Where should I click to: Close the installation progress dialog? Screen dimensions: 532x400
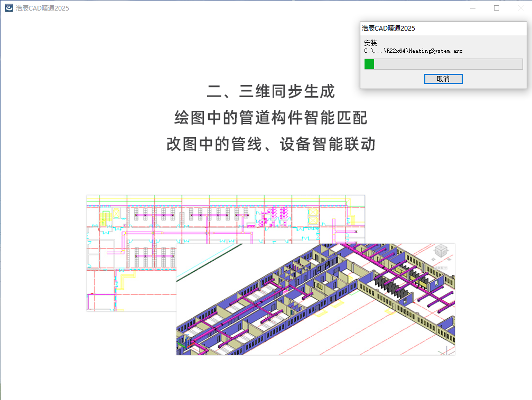[443, 79]
